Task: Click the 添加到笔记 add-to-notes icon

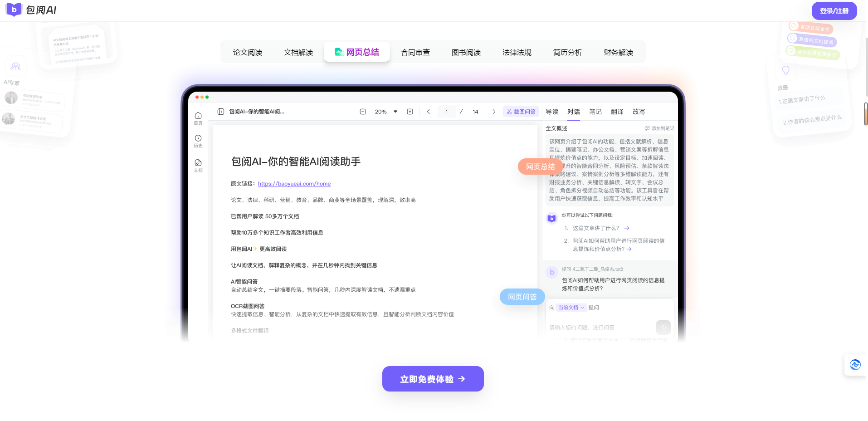Action: click(648, 128)
